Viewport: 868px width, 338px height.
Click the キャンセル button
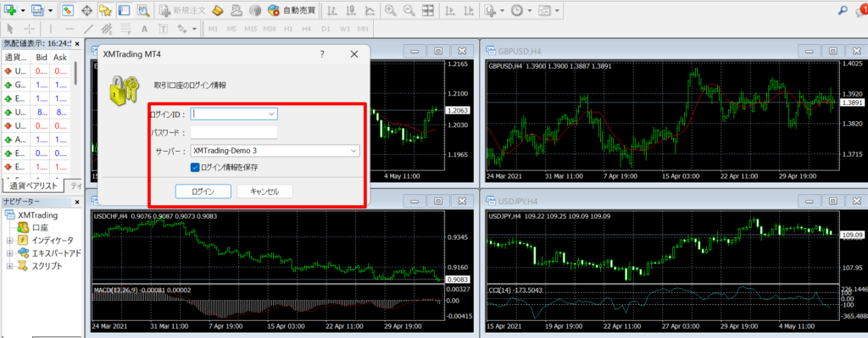pyautogui.click(x=264, y=191)
